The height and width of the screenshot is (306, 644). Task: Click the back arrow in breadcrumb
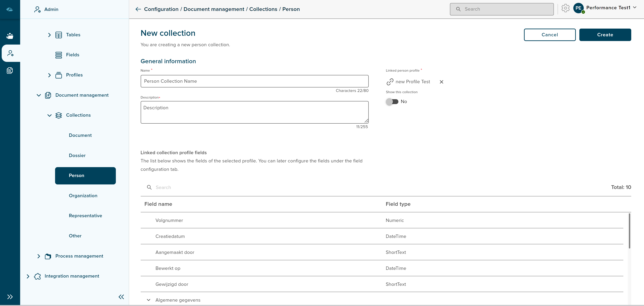coord(138,9)
